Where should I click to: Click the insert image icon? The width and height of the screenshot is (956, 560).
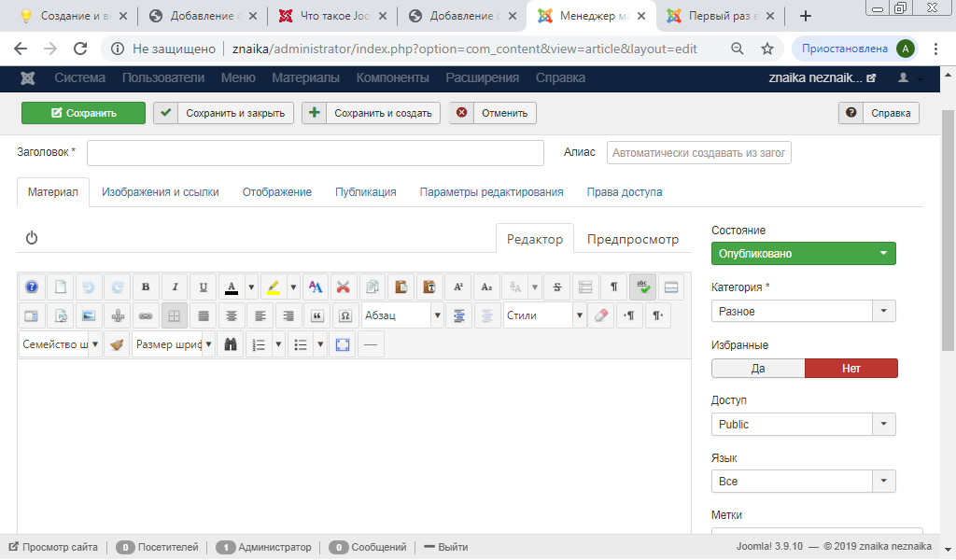[x=89, y=315]
